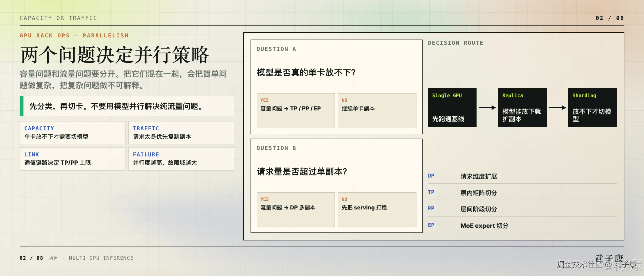Click '请求太多优先复制副本' text
The height and width of the screenshot is (276, 644).
[162, 137]
